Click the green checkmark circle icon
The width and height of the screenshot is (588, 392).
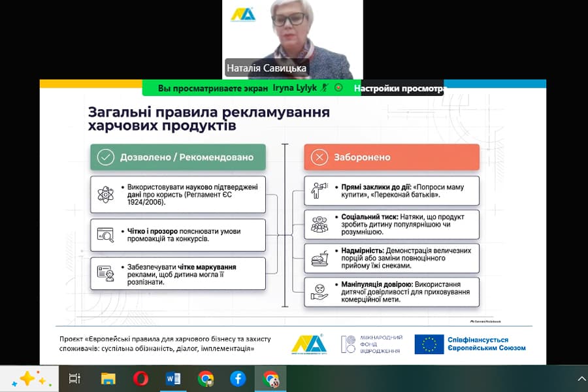(x=106, y=157)
